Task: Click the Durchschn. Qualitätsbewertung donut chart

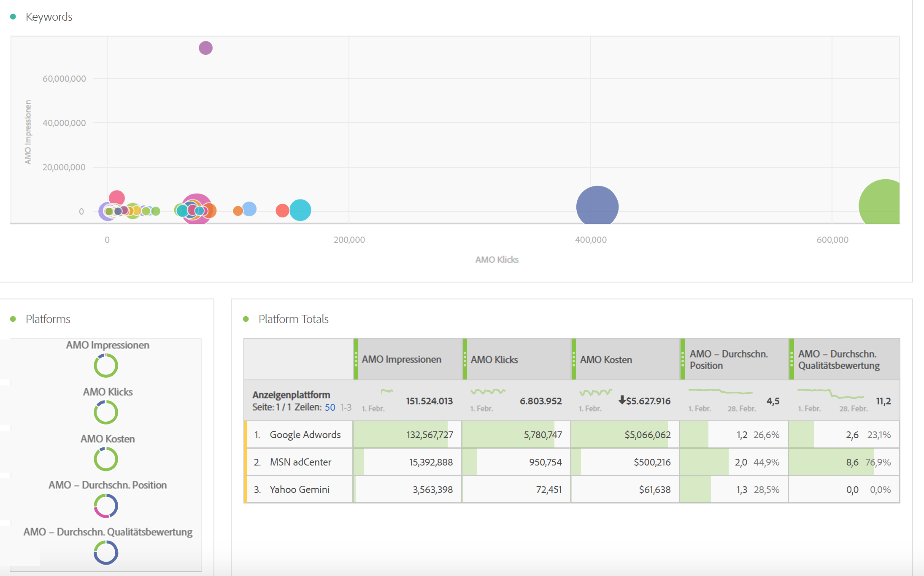Action: pyautogui.click(x=105, y=552)
